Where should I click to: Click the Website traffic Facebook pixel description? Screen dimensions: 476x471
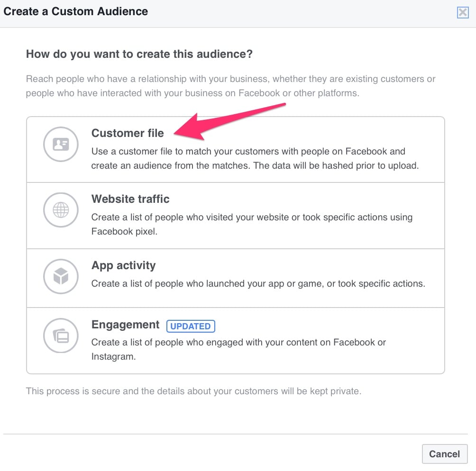(x=252, y=224)
